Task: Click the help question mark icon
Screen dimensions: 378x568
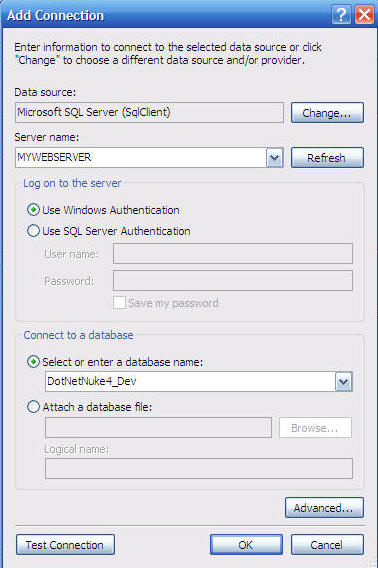Action: pos(341,15)
